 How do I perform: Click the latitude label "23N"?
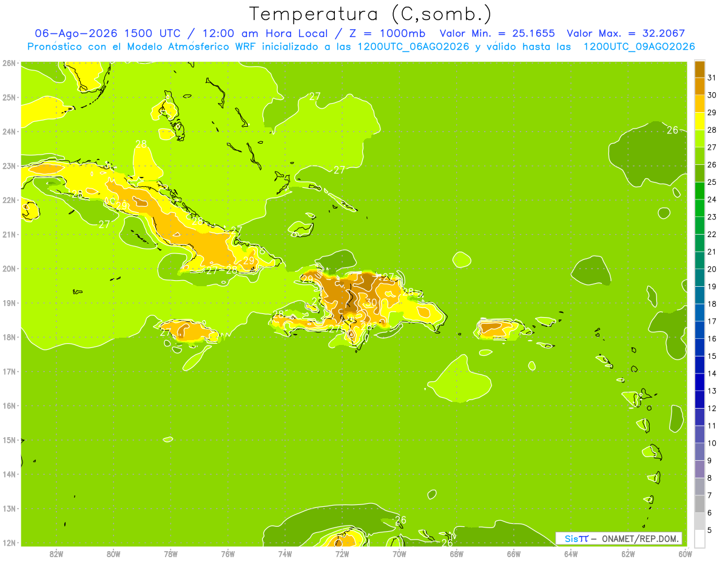click(9, 166)
